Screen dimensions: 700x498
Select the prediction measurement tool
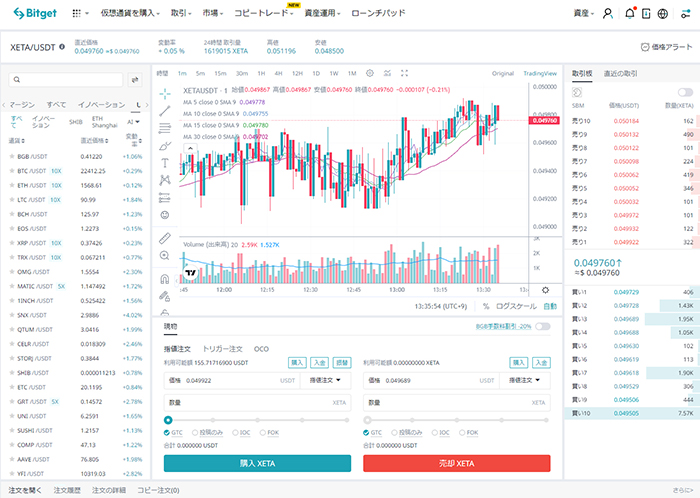click(x=165, y=197)
